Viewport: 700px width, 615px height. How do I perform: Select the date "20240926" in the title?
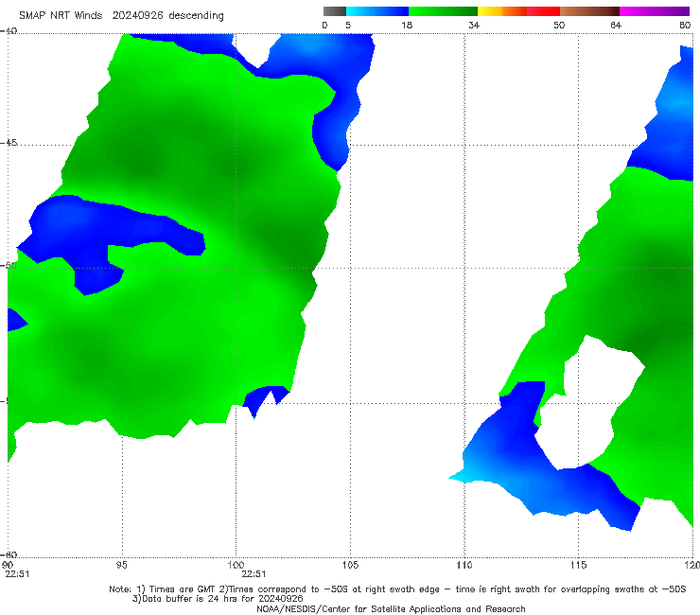tap(138, 15)
